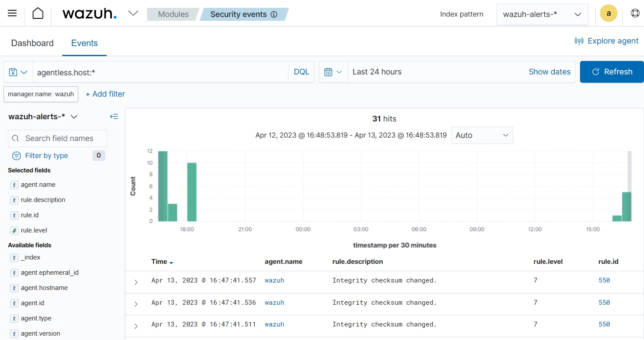Open the calendar quick time menu

[x=333, y=72]
